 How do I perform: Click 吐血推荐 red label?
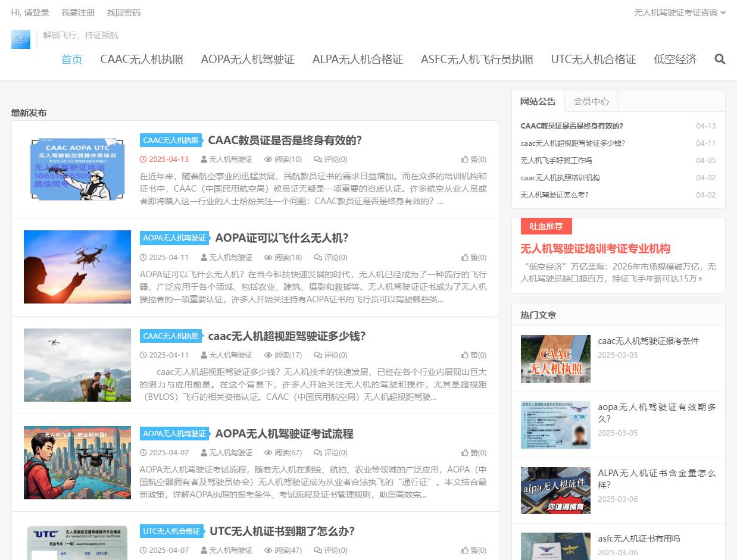(546, 226)
